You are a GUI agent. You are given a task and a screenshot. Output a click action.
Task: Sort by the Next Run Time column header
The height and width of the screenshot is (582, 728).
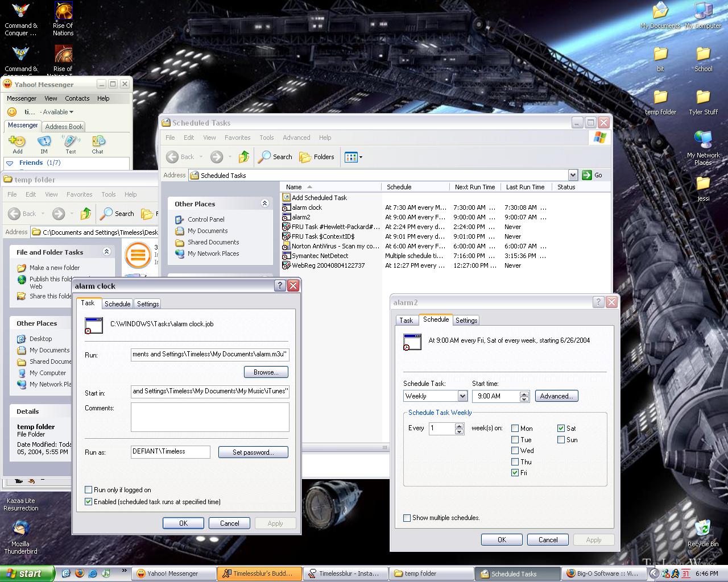pos(474,187)
